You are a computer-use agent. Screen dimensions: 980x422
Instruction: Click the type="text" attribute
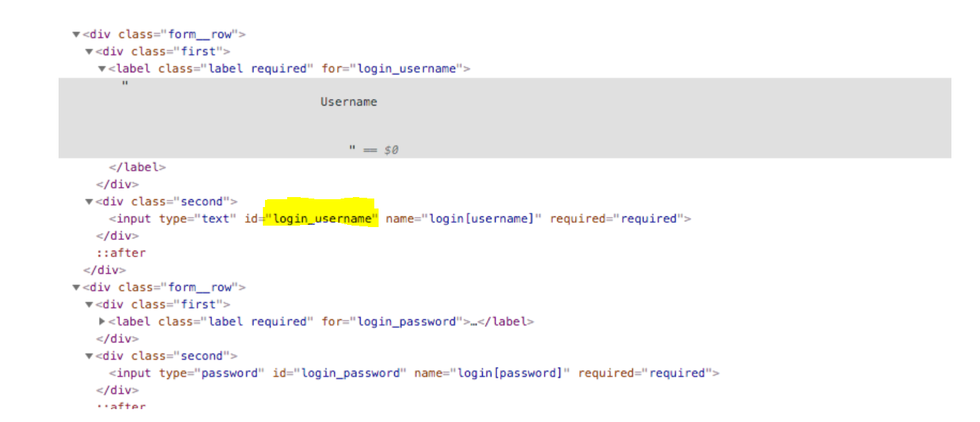[197, 218]
